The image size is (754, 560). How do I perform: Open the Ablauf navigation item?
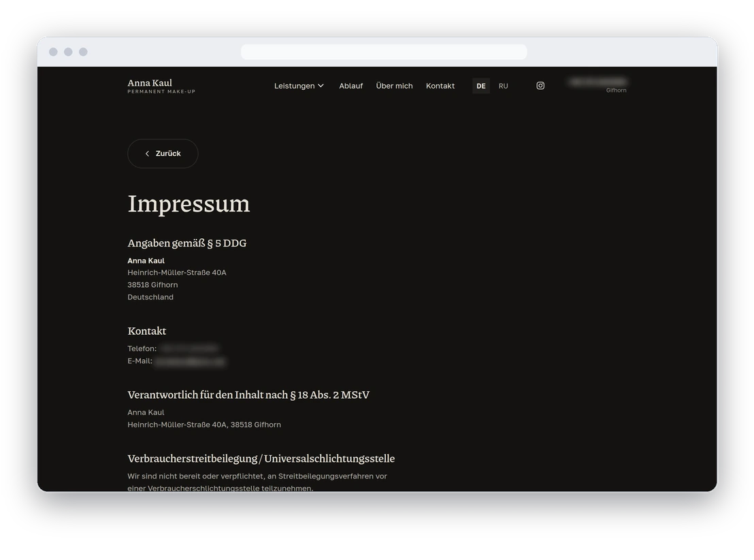tap(350, 86)
